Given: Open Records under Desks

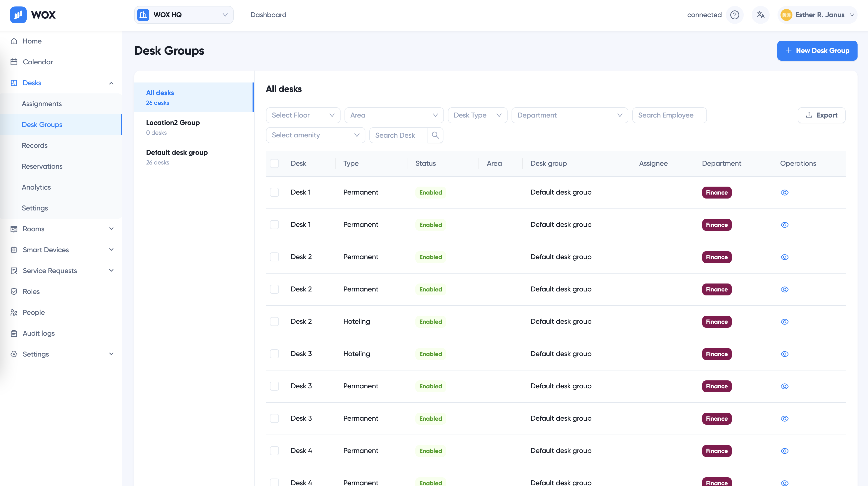Looking at the screenshot, I should (35, 146).
